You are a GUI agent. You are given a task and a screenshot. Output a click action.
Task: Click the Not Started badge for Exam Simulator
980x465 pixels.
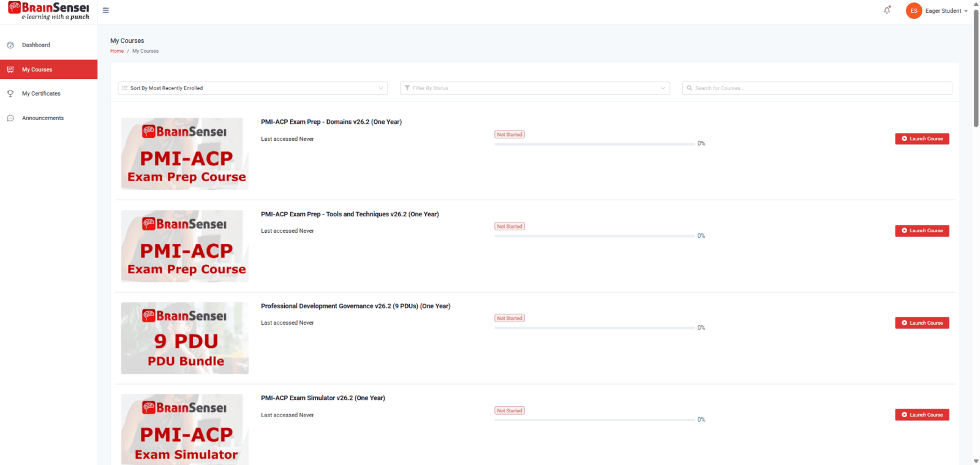pyautogui.click(x=510, y=410)
